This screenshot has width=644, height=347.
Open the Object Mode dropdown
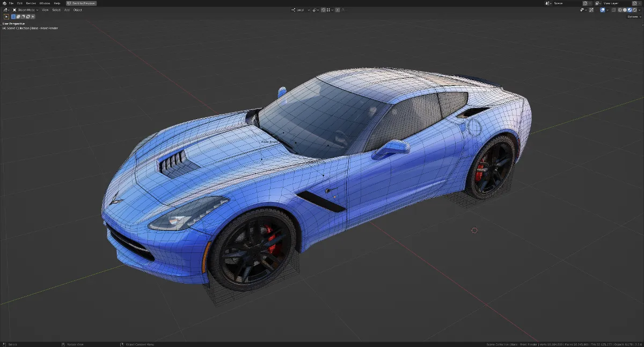click(26, 10)
